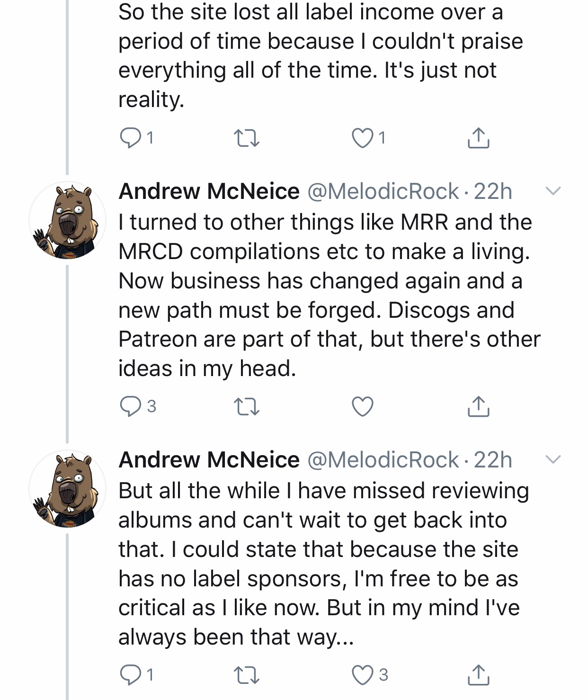588x700 pixels.
Task: Open the 22h timestamp on 'MRCD compilations' tweet
Action: (x=493, y=191)
